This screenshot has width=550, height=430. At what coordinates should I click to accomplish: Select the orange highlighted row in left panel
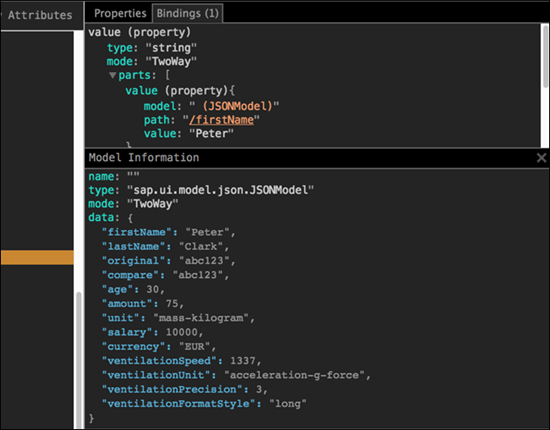[37, 257]
